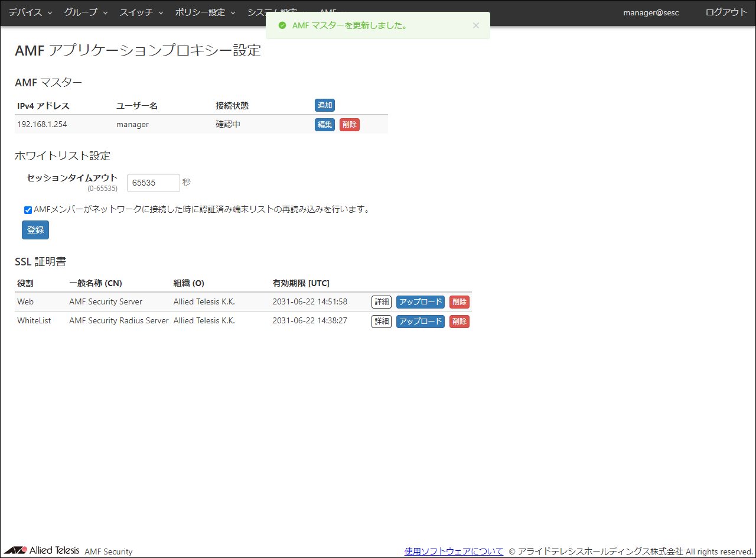Dismiss the AMF マスター update notification
This screenshot has height=558, width=756.
coord(476,25)
